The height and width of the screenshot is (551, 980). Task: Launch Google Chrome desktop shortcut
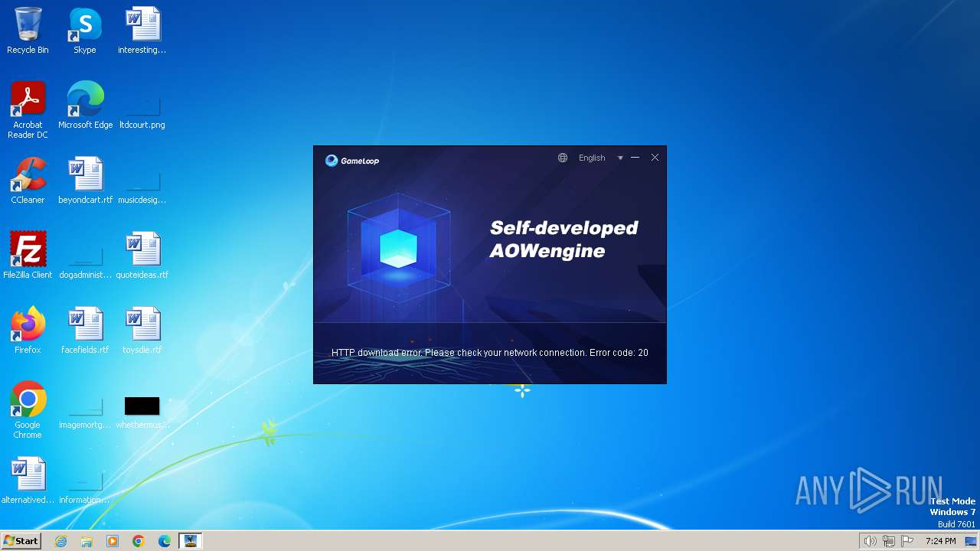click(28, 410)
